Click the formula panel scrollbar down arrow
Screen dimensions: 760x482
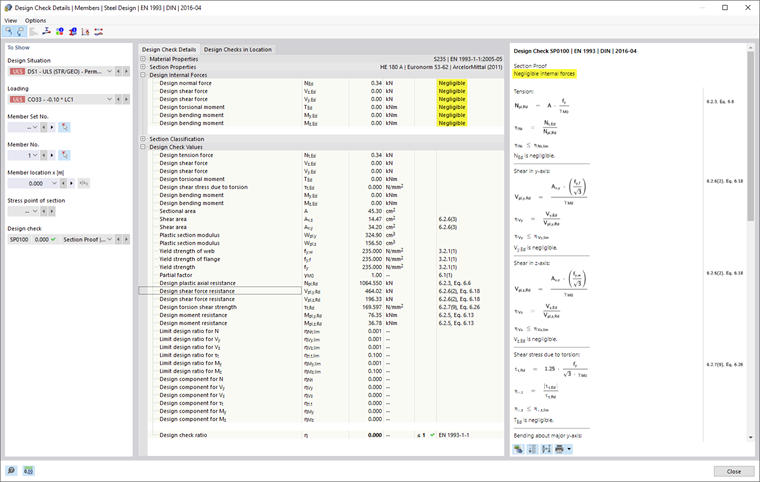pos(751,437)
